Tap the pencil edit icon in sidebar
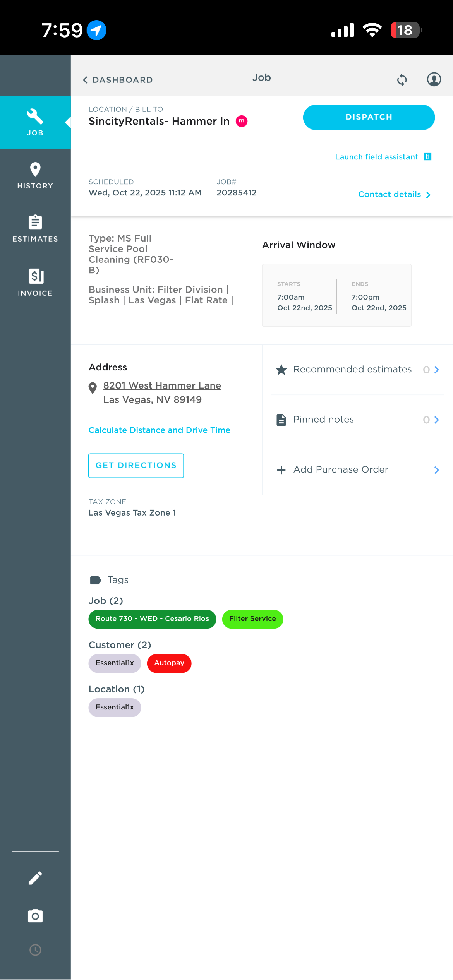Viewport: 453px width, 980px height. (35, 878)
